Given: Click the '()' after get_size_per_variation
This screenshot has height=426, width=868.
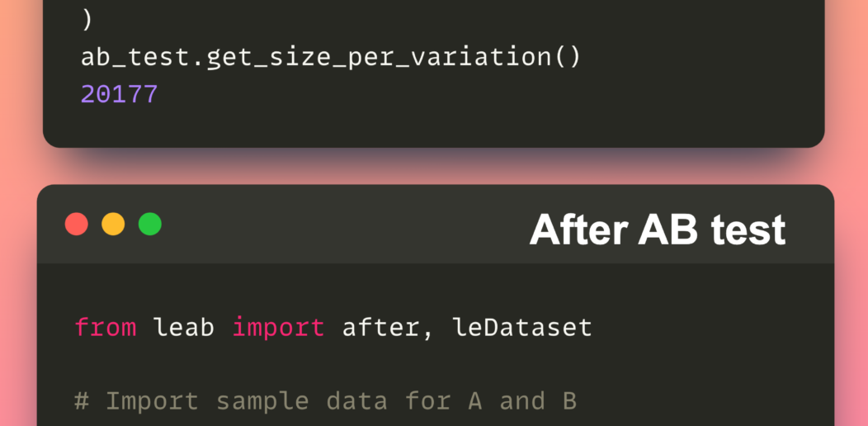Looking at the screenshot, I should (x=566, y=57).
